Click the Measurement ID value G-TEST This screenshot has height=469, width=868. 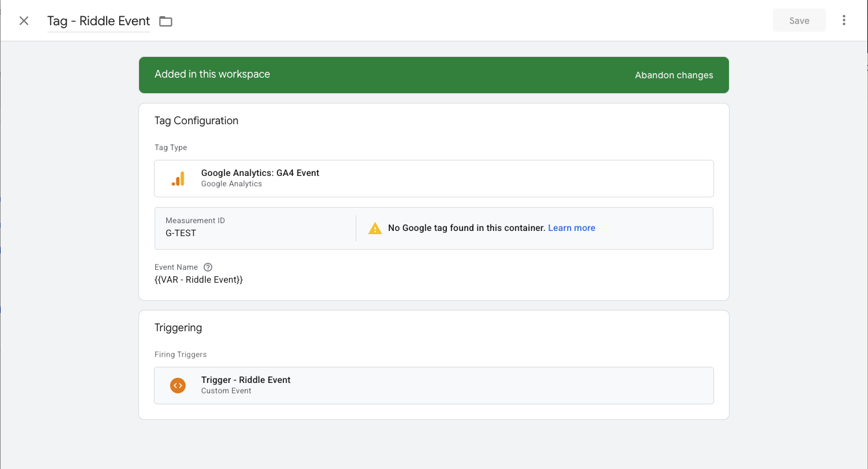coord(180,233)
